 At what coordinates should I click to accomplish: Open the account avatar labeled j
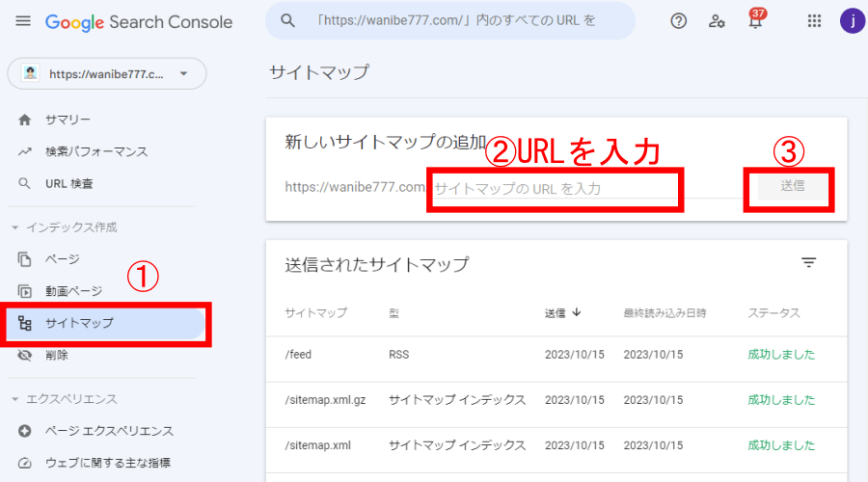pos(853,21)
